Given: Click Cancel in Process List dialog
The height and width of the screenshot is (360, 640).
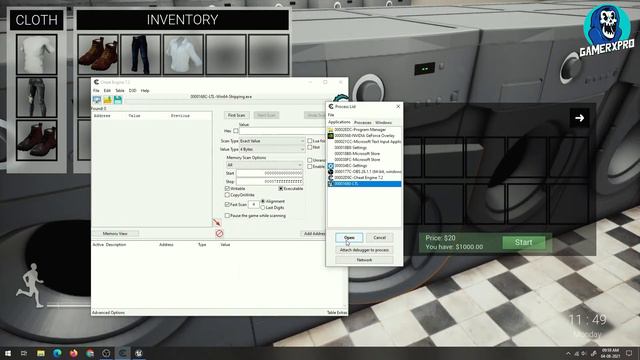Looking at the screenshot, I should click(380, 238).
